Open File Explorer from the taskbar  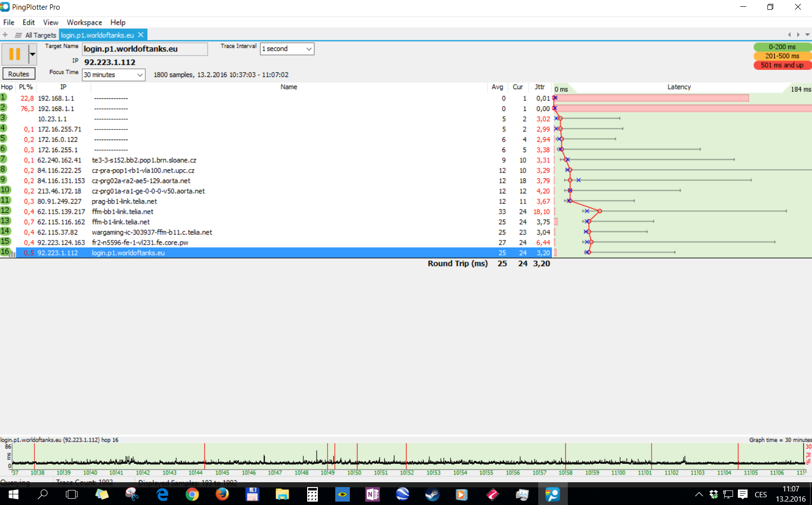(x=282, y=494)
